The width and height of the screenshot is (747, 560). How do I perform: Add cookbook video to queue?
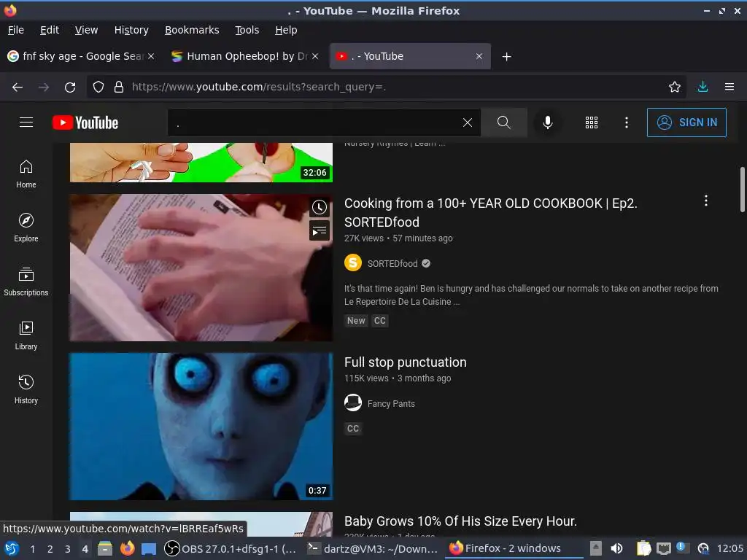coord(320,231)
